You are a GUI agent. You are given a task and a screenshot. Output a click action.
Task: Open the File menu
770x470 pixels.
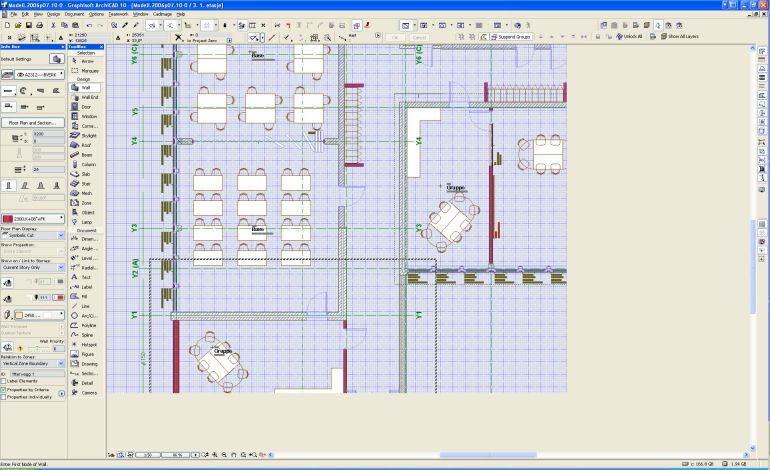tap(14, 14)
